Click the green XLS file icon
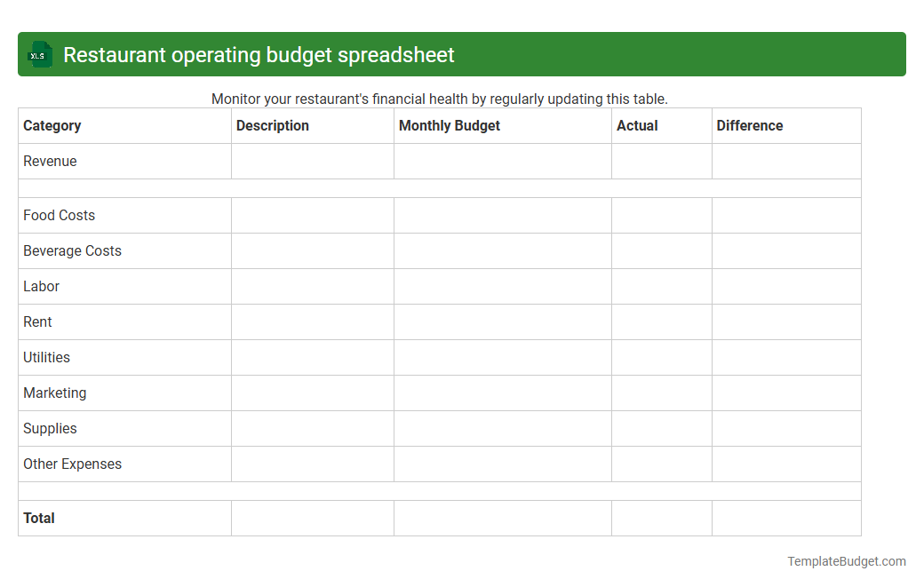924x587 pixels. pos(39,54)
